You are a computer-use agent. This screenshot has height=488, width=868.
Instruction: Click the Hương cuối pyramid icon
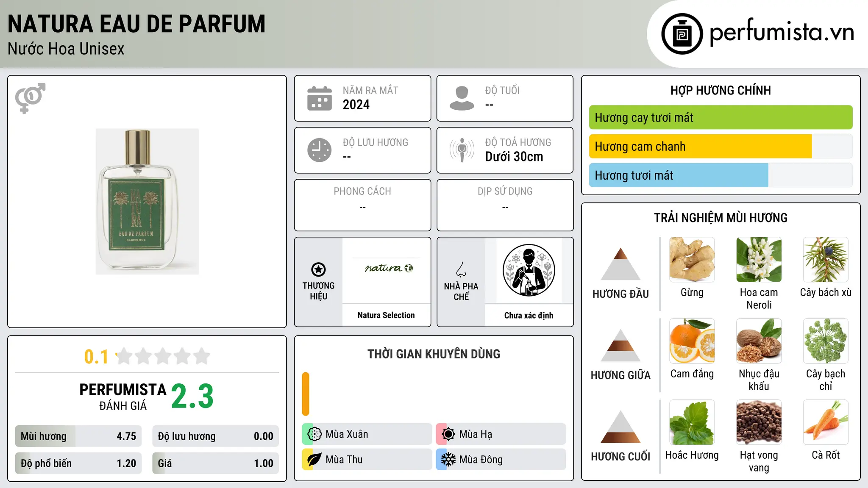coord(620,426)
